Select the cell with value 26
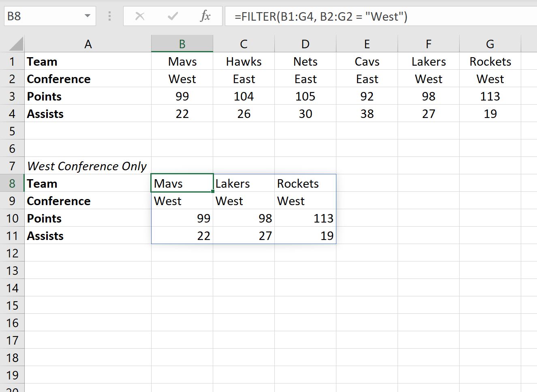This screenshot has width=537, height=392. (244, 114)
